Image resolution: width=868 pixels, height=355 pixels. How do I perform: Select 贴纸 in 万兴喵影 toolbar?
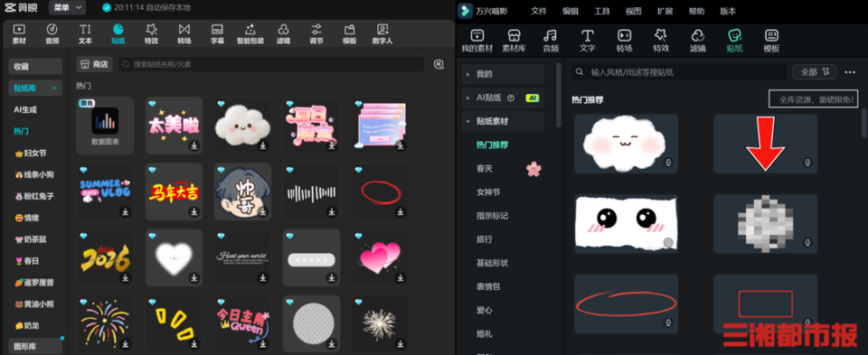pos(734,41)
